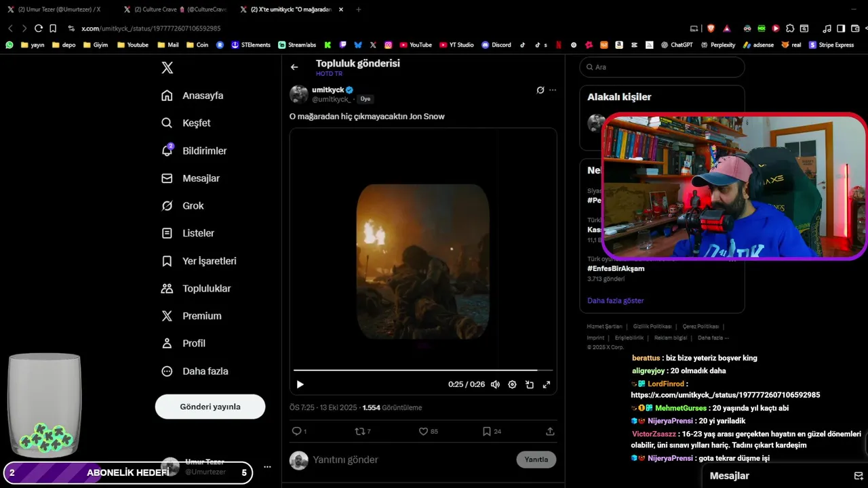
Task: Click Yanıtla reply button
Action: tap(536, 460)
